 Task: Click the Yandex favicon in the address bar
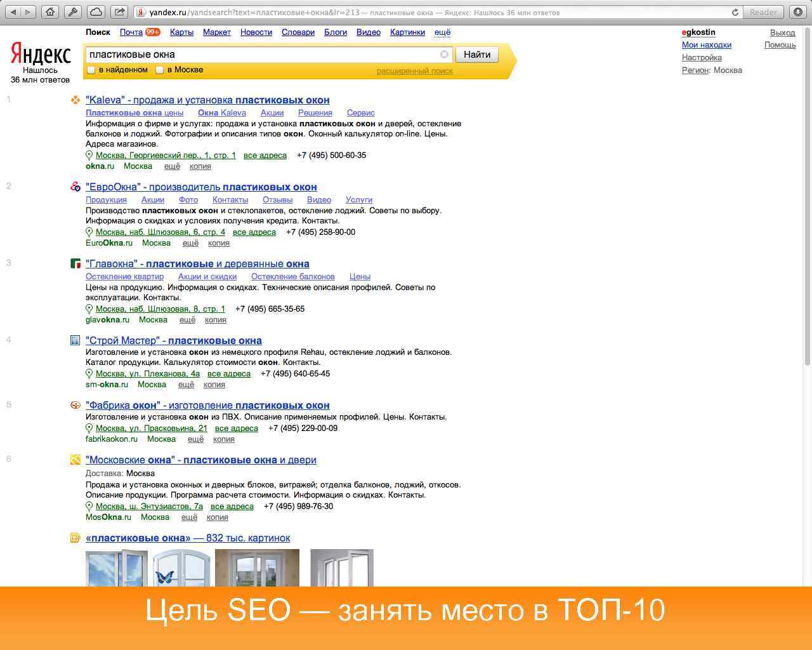click(x=139, y=11)
